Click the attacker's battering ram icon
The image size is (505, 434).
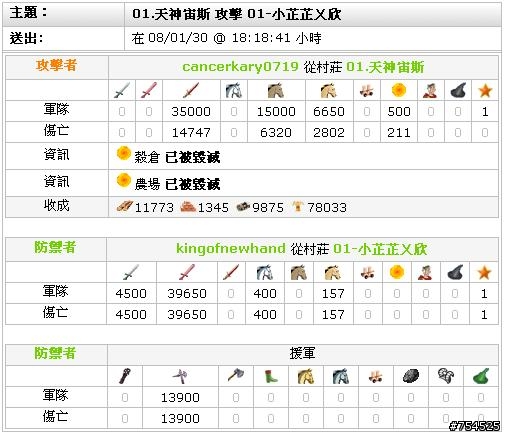(x=367, y=90)
